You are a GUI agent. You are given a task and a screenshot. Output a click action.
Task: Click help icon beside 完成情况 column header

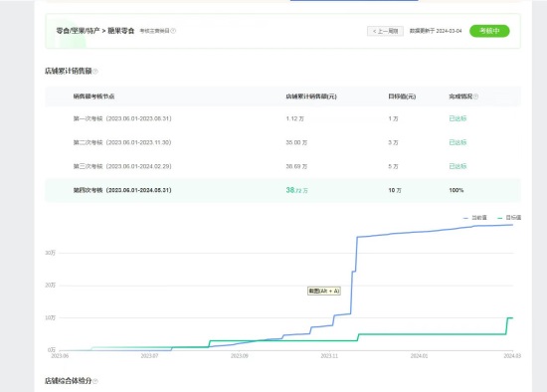pos(475,97)
